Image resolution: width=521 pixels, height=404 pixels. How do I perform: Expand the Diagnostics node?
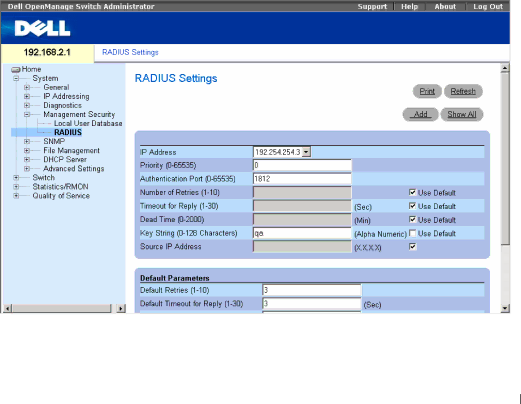[27, 106]
